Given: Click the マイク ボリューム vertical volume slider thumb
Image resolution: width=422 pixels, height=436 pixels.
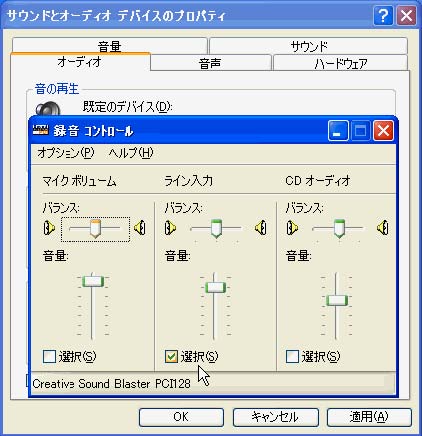Looking at the screenshot, I should point(93,281).
